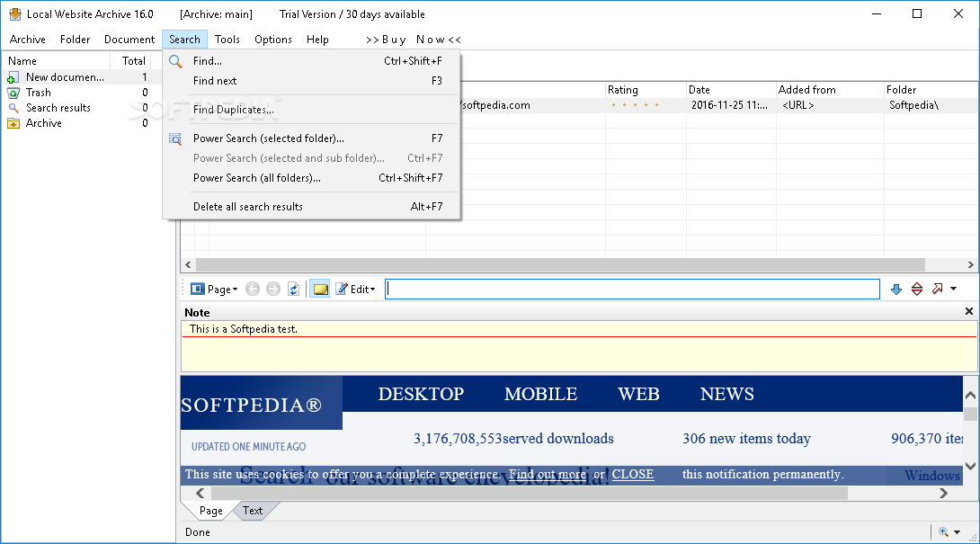Viewport: 980px width, 544px height.
Task: Choose Delete all search results
Action: 311,206
